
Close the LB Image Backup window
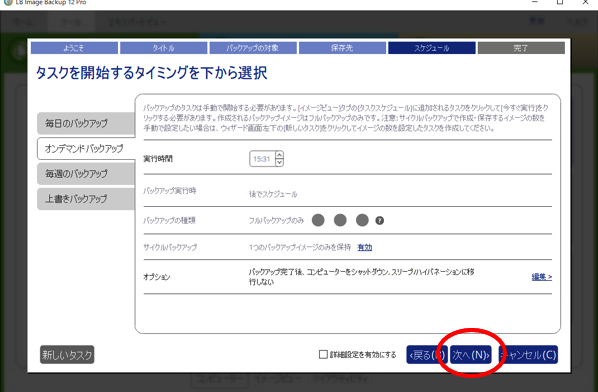coord(585,2)
